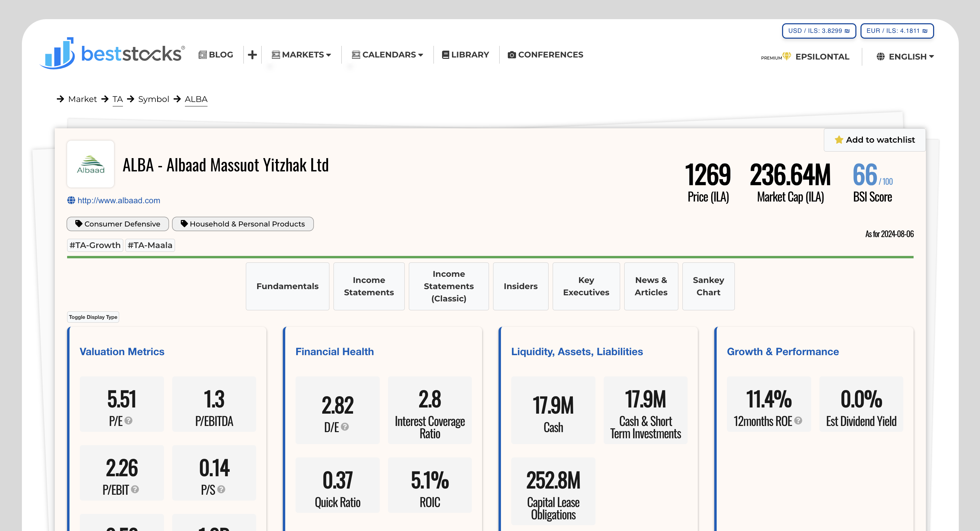Switch to the Sankey Chart tab
Screen dimensions: 980x531
coord(708,286)
